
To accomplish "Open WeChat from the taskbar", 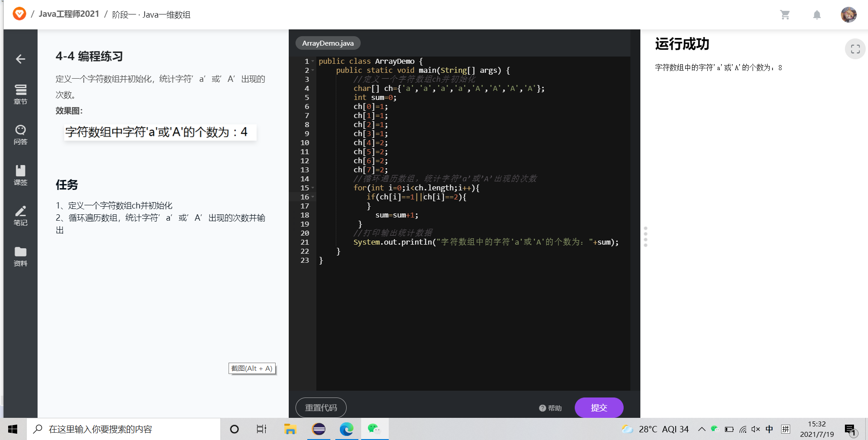I will click(x=374, y=429).
